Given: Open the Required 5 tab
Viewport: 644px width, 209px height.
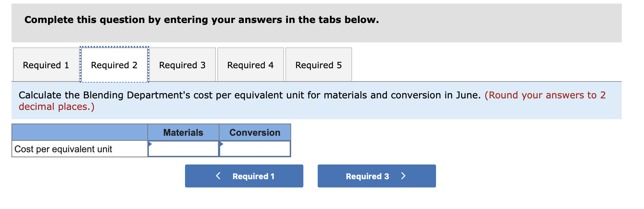Looking at the screenshot, I should (318, 65).
